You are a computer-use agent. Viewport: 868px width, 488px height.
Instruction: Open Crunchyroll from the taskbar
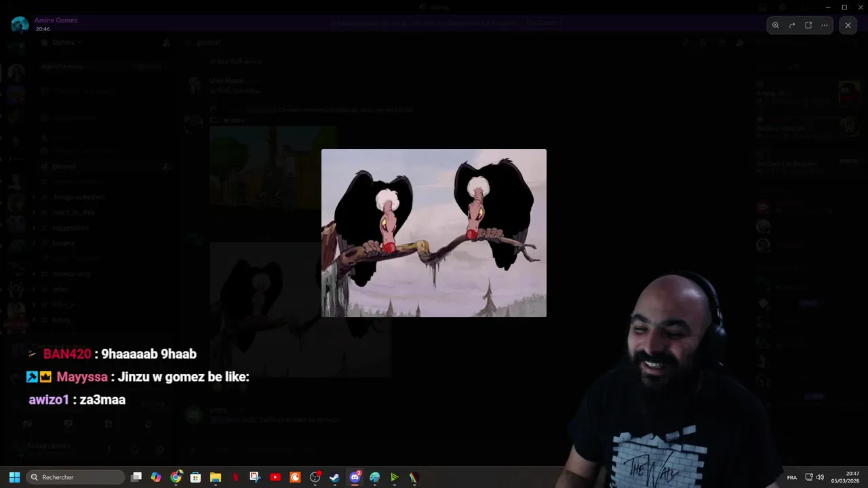[295, 477]
